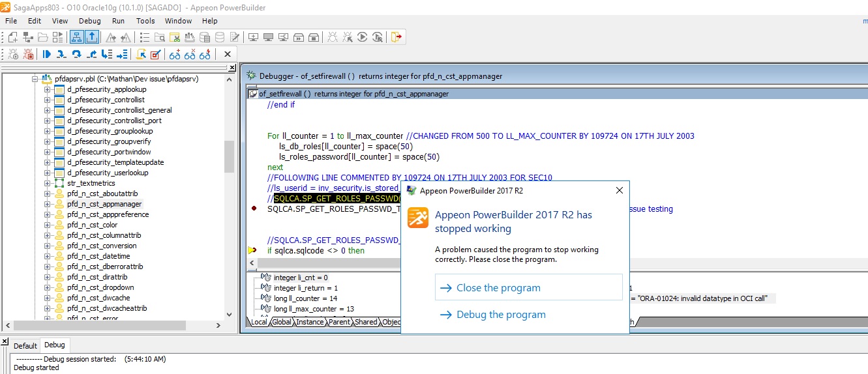Click the Add Watch glasses icon
Screen dimensions: 868x374
point(175,55)
